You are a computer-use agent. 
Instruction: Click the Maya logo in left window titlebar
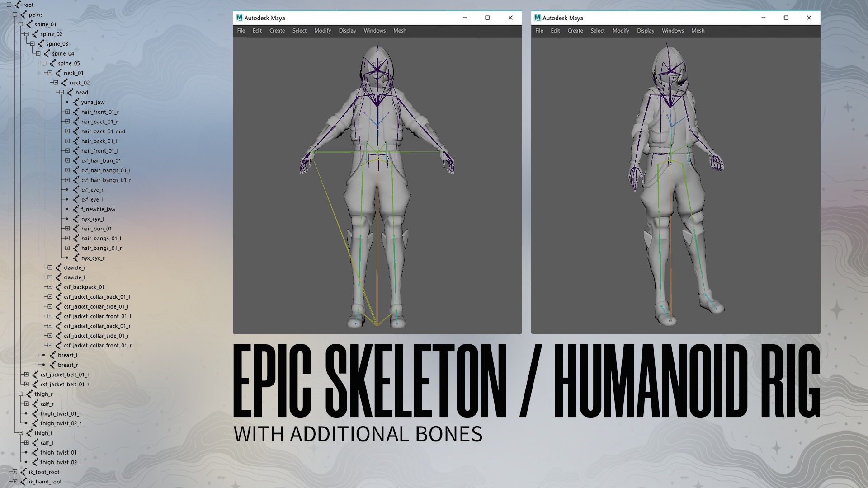[x=239, y=18]
